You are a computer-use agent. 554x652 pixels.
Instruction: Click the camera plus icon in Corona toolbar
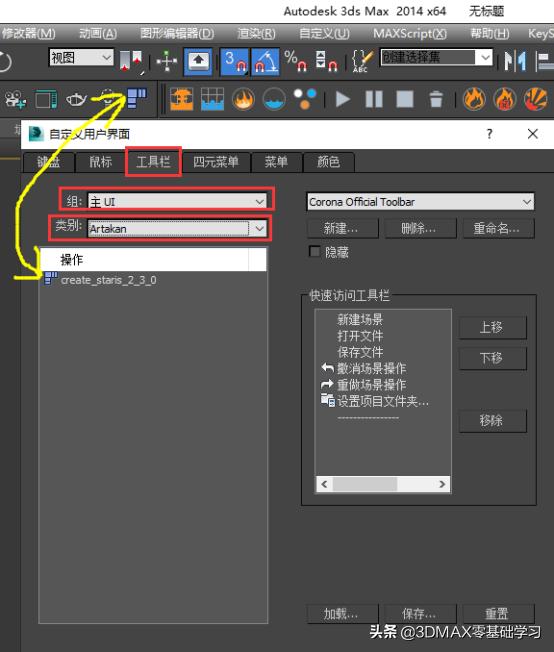coord(15,100)
